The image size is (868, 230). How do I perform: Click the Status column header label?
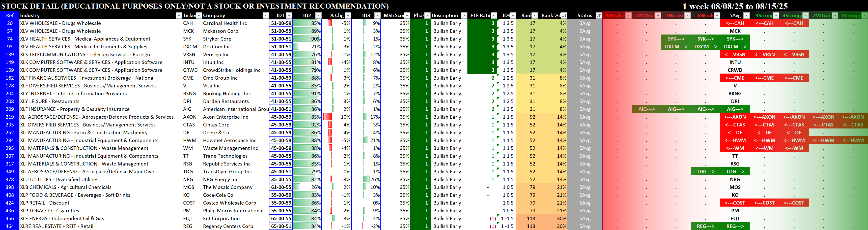click(585, 15)
